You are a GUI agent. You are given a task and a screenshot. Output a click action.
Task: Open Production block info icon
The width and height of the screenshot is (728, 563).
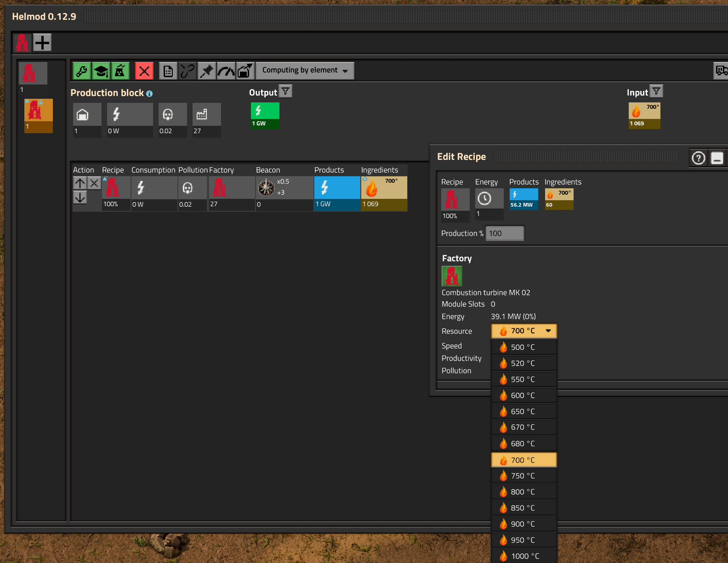click(149, 94)
